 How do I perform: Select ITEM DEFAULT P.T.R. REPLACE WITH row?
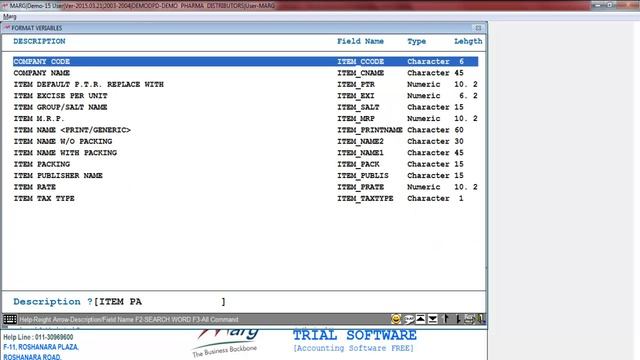[245, 84]
